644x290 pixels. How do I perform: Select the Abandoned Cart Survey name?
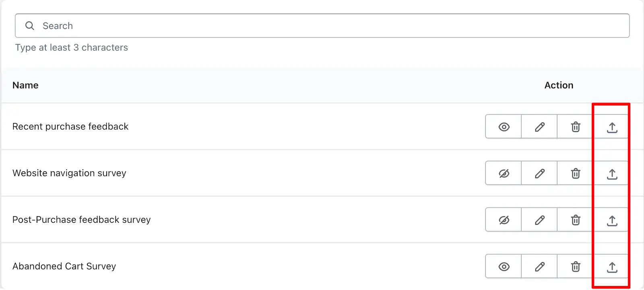[64, 266]
